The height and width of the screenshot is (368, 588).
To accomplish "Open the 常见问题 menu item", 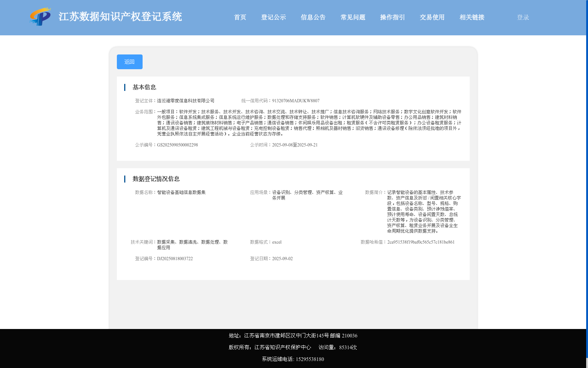I will point(353,17).
